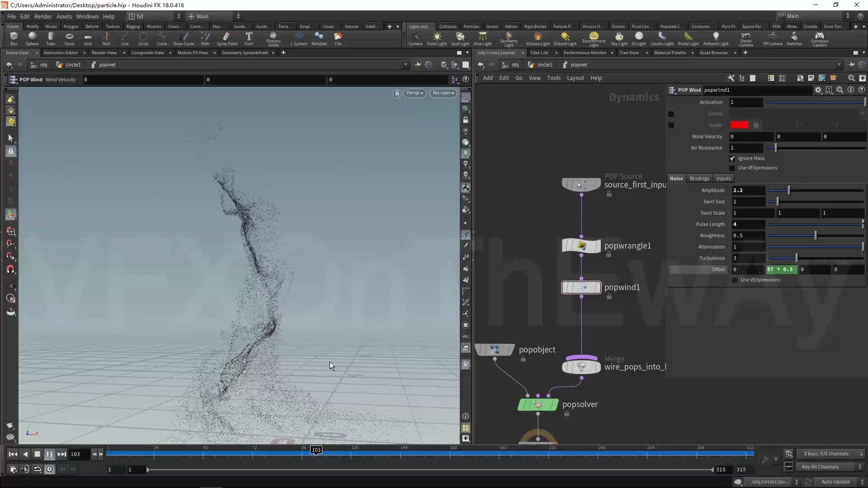Enable Use VEXpressions for popwind1
Image resolution: width=868 pixels, height=488 pixels.
pyautogui.click(x=732, y=168)
